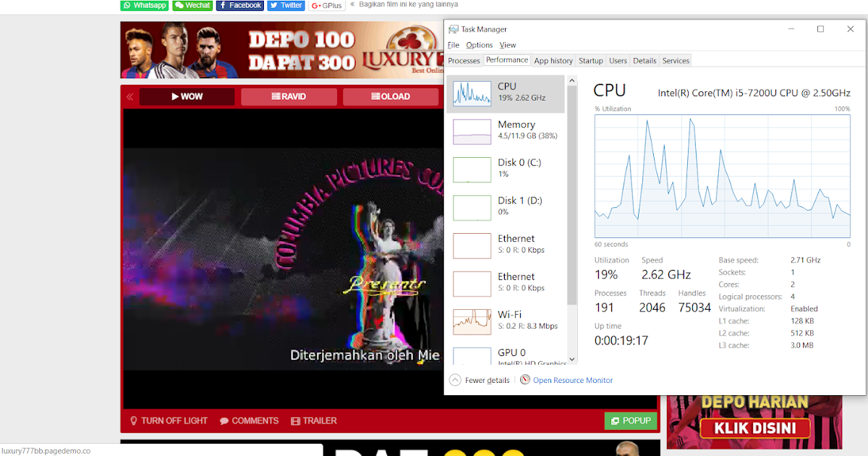This screenshot has width=868, height=456.
Task: Share via the Twitter button
Action: [286, 5]
